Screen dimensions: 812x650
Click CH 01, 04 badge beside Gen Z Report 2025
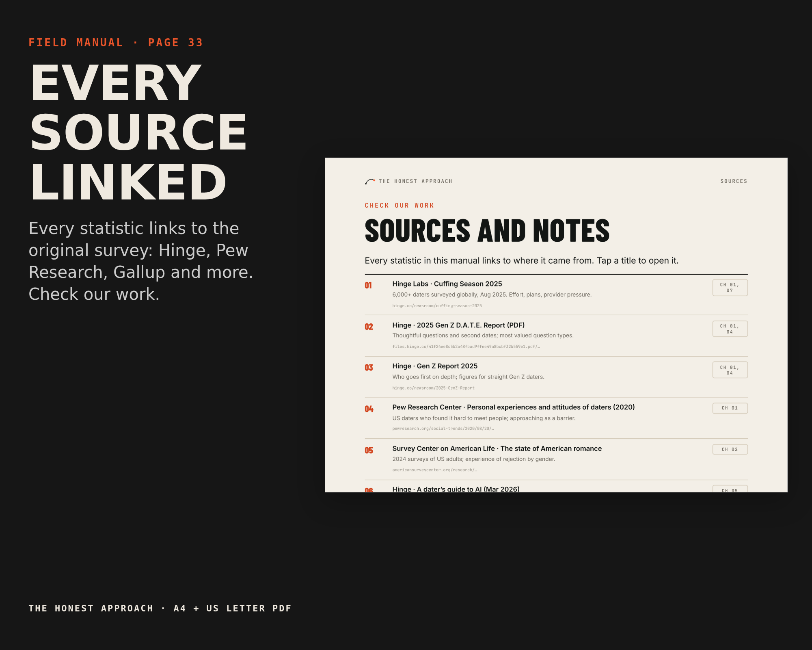[730, 370]
